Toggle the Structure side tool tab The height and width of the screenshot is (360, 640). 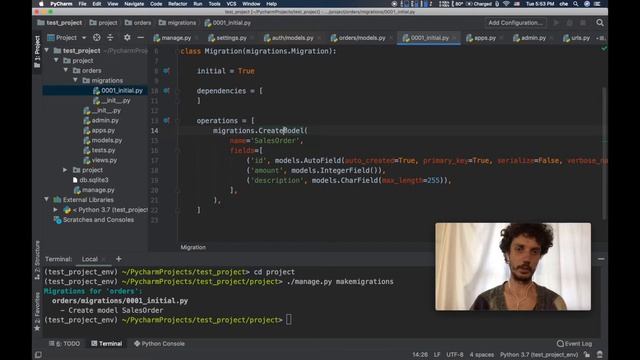coord(37,260)
